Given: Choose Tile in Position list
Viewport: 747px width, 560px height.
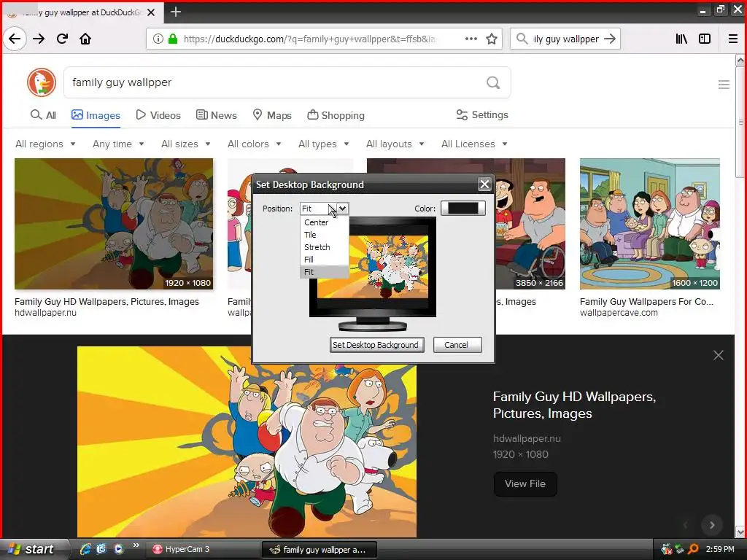Looking at the screenshot, I should pos(325,235).
